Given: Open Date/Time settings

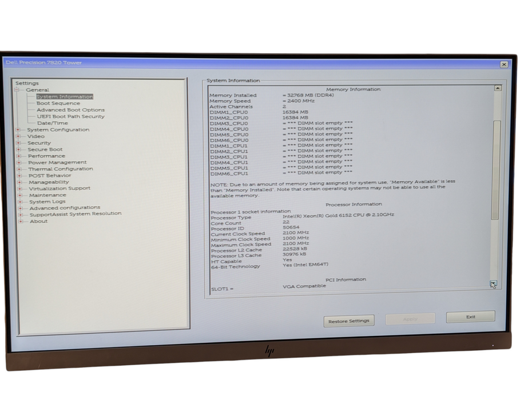Looking at the screenshot, I should click(x=52, y=123).
